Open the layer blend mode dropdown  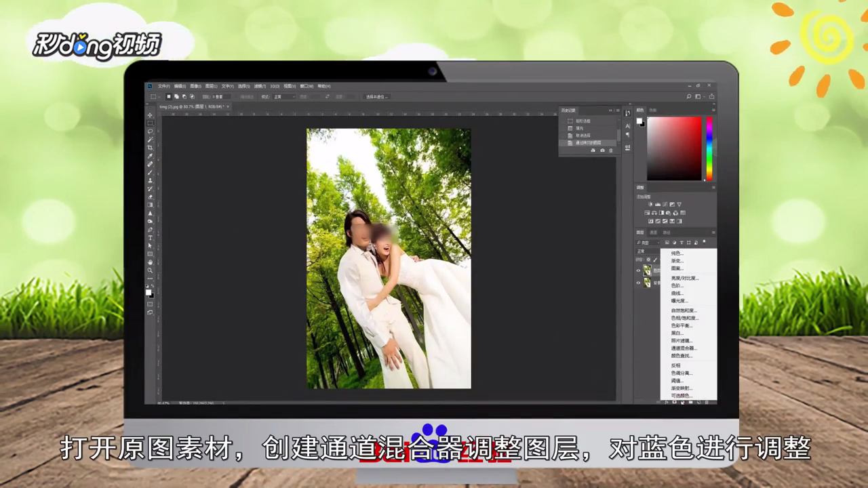[648, 251]
